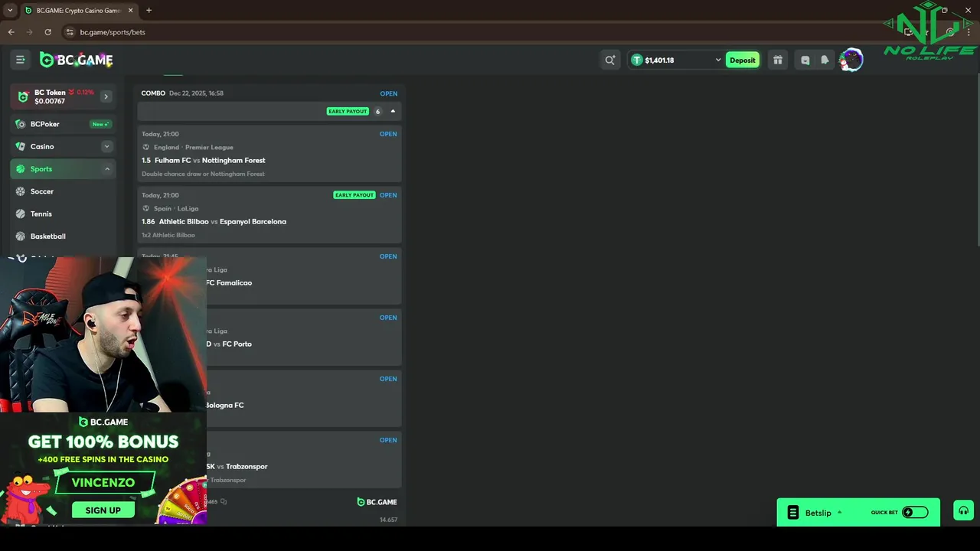Open balance currency dropdown arrow
The width and height of the screenshot is (980, 551).
[x=718, y=60]
